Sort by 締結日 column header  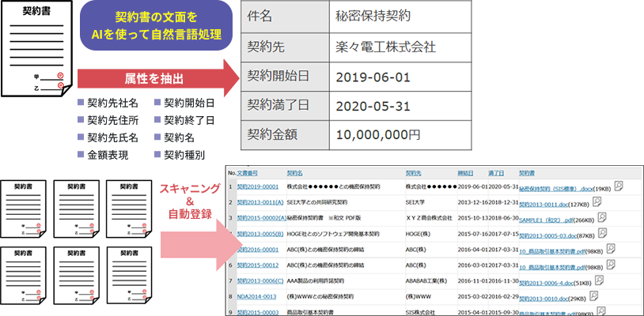click(x=465, y=173)
